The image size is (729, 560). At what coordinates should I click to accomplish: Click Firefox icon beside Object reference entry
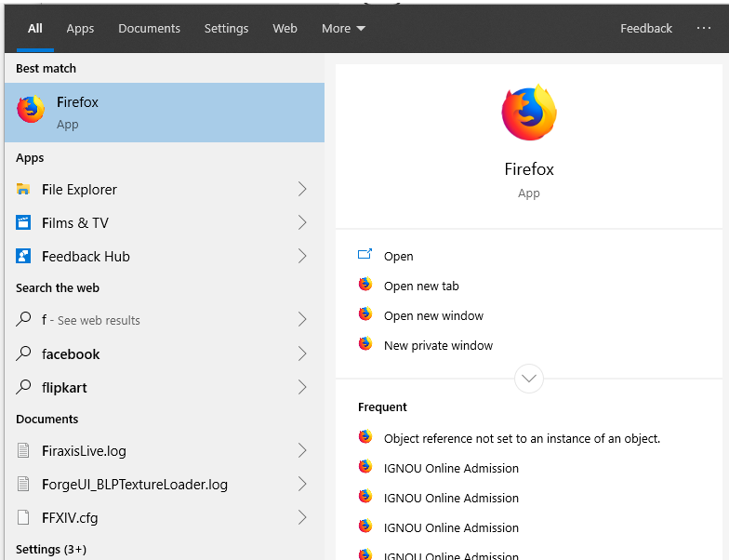(x=365, y=437)
